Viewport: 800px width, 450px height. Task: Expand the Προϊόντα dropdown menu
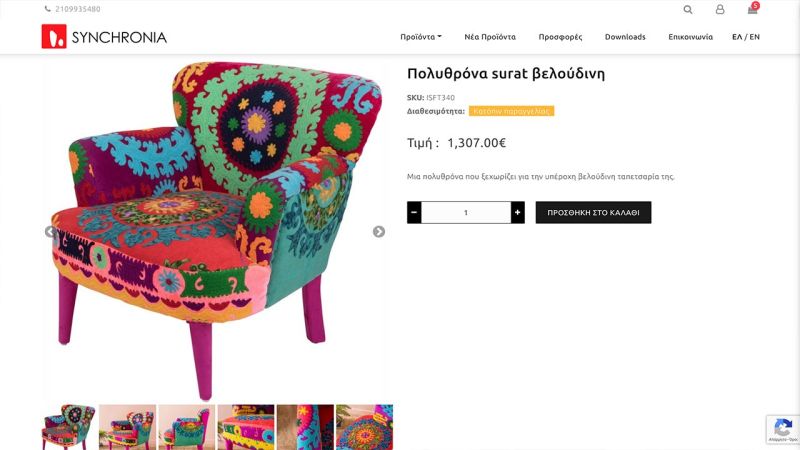click(421, 37)
